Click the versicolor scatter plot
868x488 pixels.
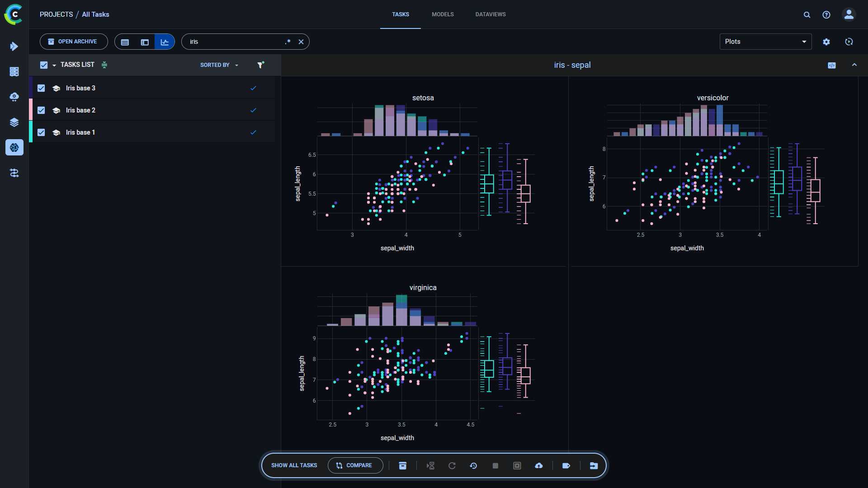click(687, 183)
